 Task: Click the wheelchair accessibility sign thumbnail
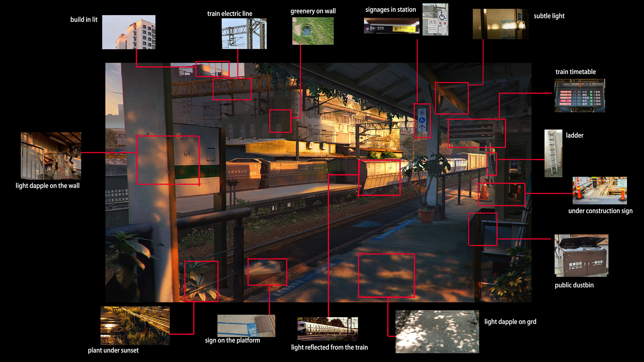click(x=435, y=19)
